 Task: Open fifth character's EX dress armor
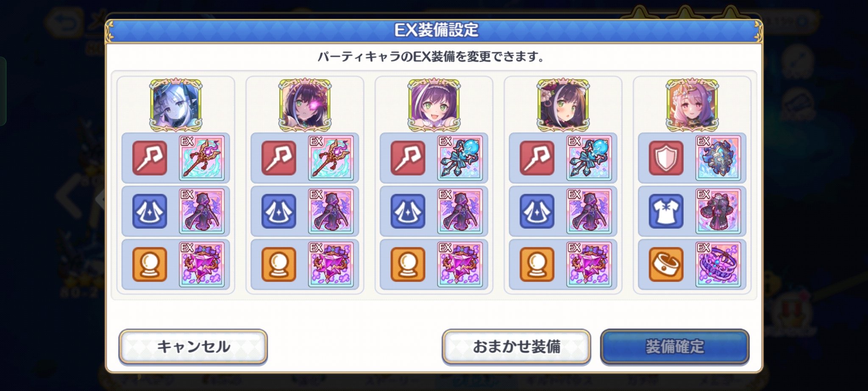(718, 211)
